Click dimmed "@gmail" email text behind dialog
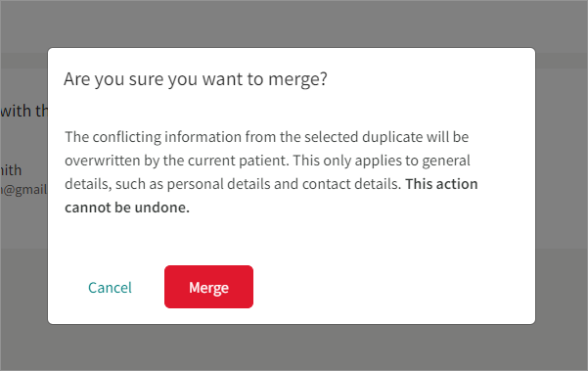Viewport: 588px width, 371px height. point(23,190)
